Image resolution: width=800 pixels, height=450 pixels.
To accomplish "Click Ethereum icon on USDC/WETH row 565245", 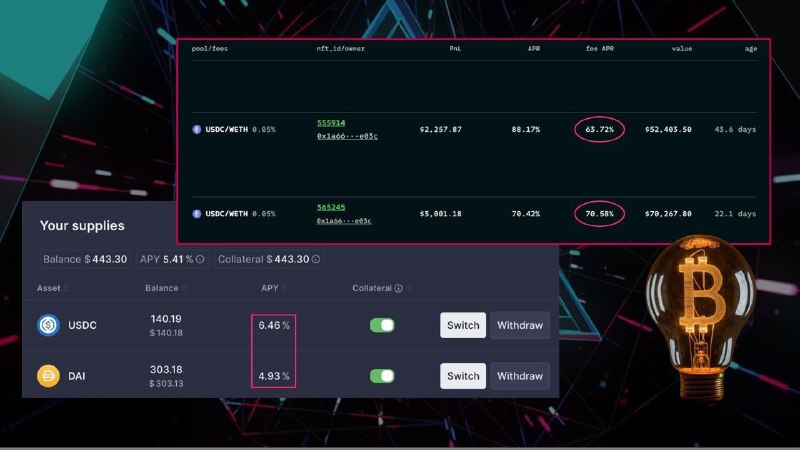I will 196,214.
